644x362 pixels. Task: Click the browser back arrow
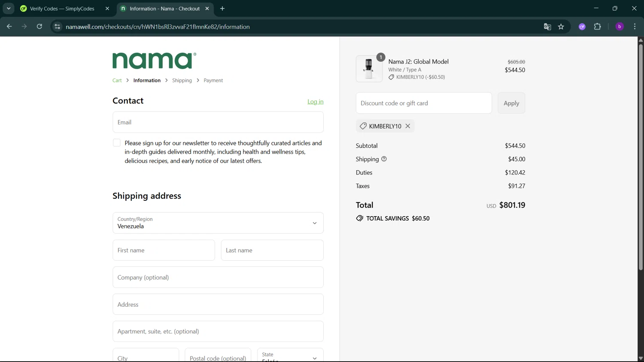tap(9, 27)
